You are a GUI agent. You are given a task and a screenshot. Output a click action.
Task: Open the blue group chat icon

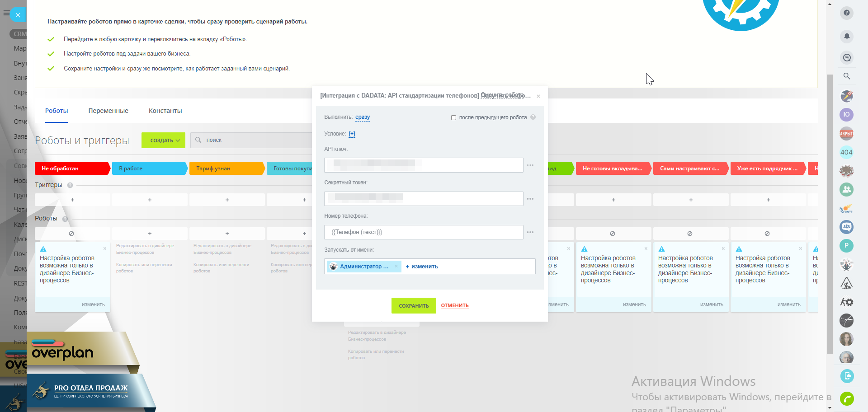click(x=846, y=227)
